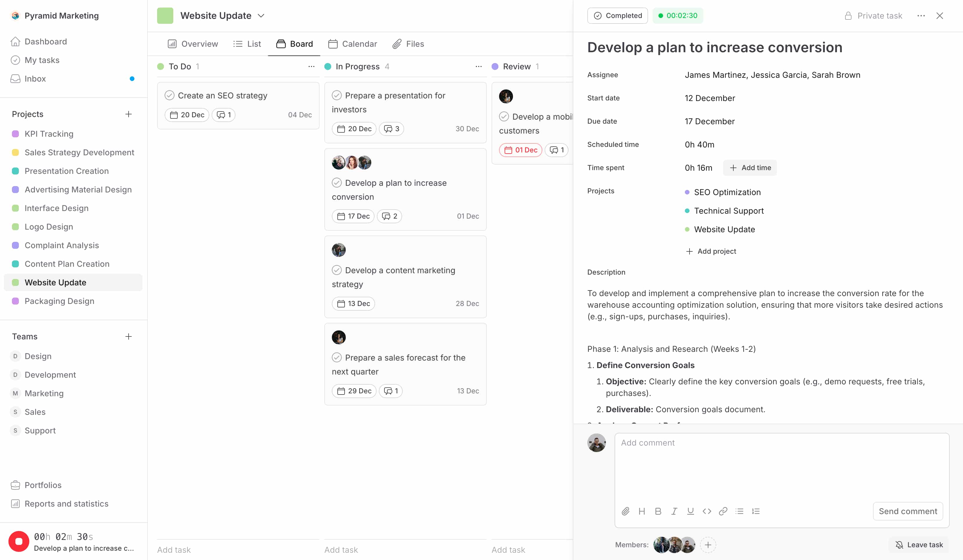Open the Website Update project dropdown
Screen dimensions: 963x560
pos(261,16)
